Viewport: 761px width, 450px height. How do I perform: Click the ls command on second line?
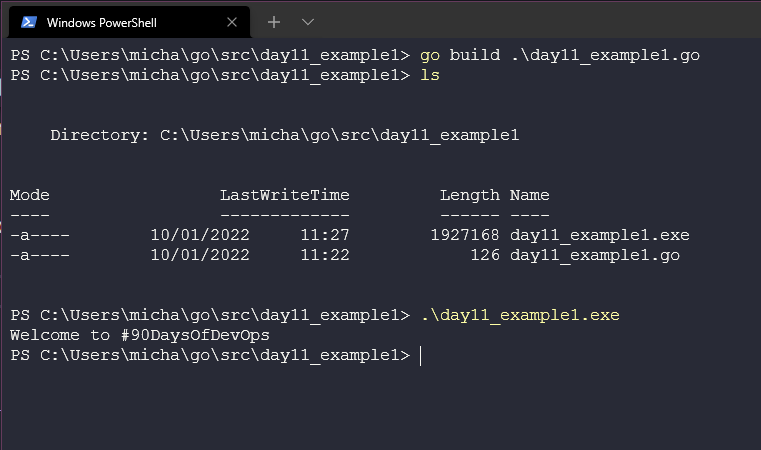[430, 75]
